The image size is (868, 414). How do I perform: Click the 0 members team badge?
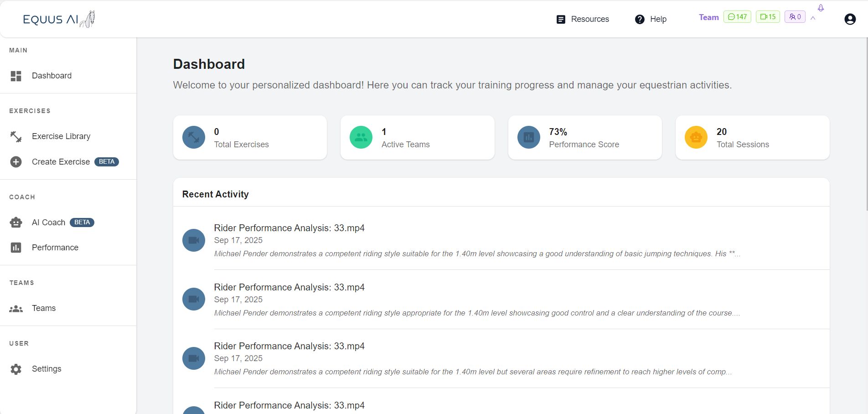(x=795, y=17)
